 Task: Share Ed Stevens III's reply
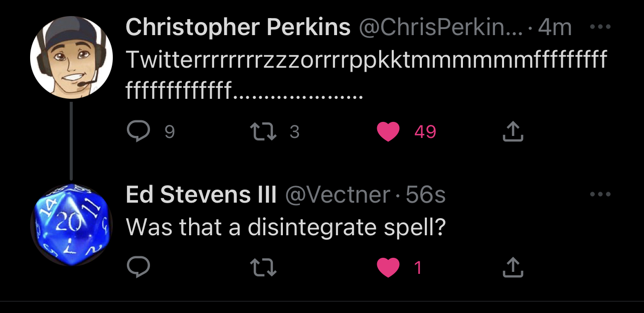point(513,267)
